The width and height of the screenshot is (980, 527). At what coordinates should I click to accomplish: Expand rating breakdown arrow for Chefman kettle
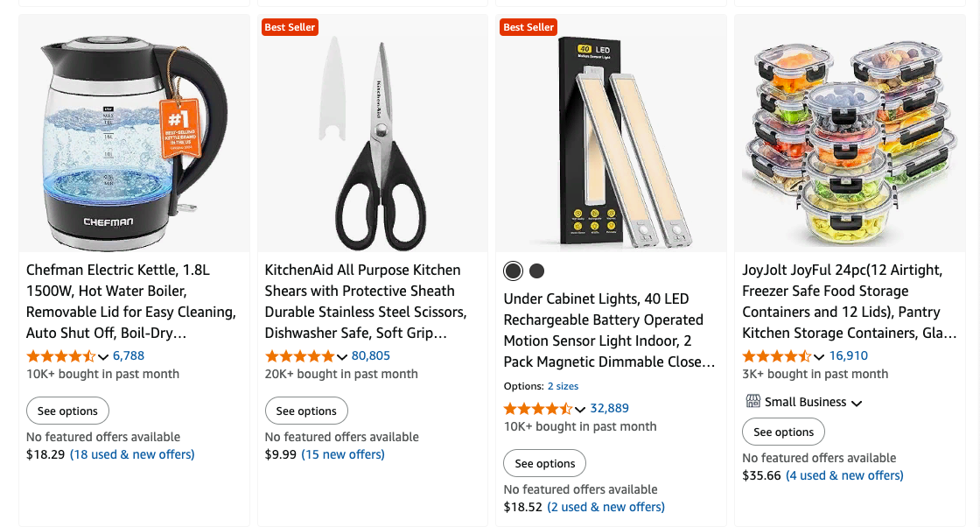tap(103, 357)
